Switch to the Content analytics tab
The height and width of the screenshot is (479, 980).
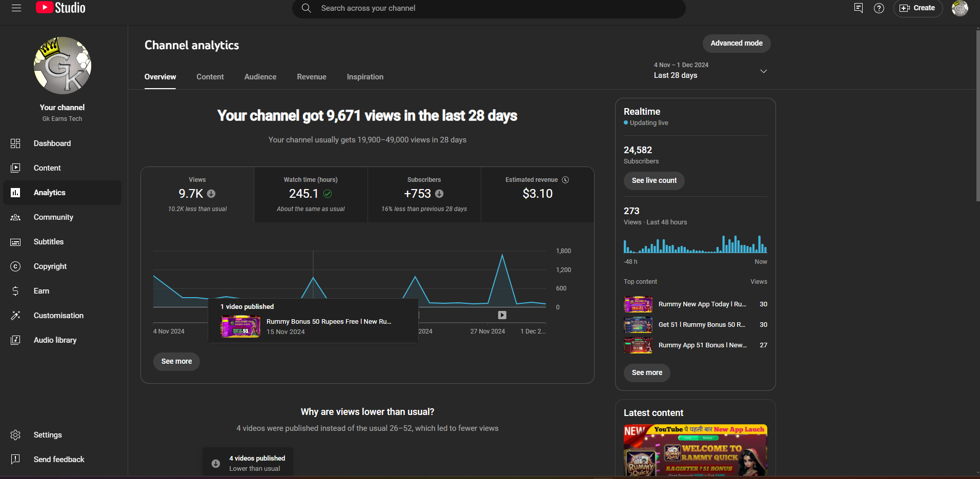[210, 77]
